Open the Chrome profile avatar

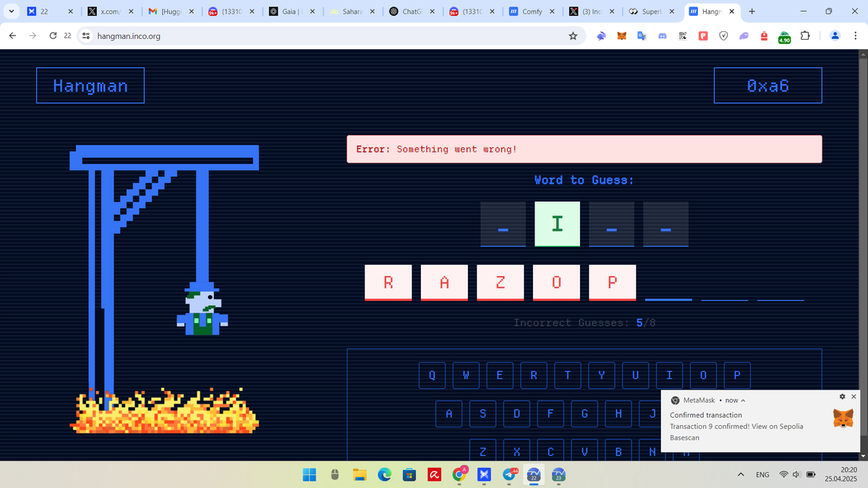(835, 35)
